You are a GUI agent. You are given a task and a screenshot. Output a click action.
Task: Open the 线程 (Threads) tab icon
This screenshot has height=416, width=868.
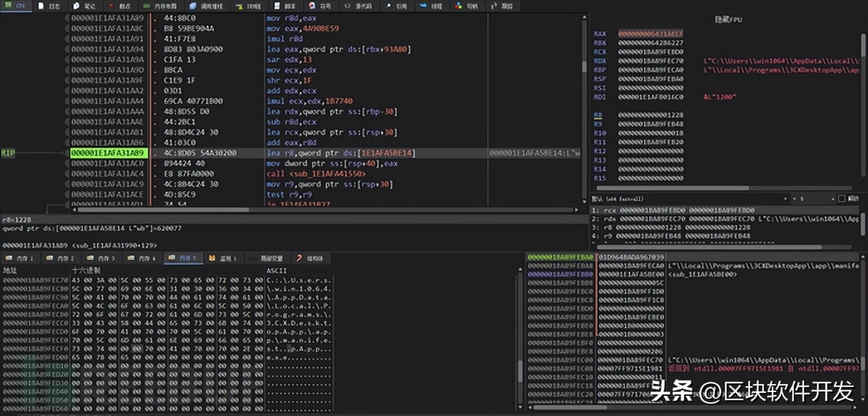click(x=423, y=6)
